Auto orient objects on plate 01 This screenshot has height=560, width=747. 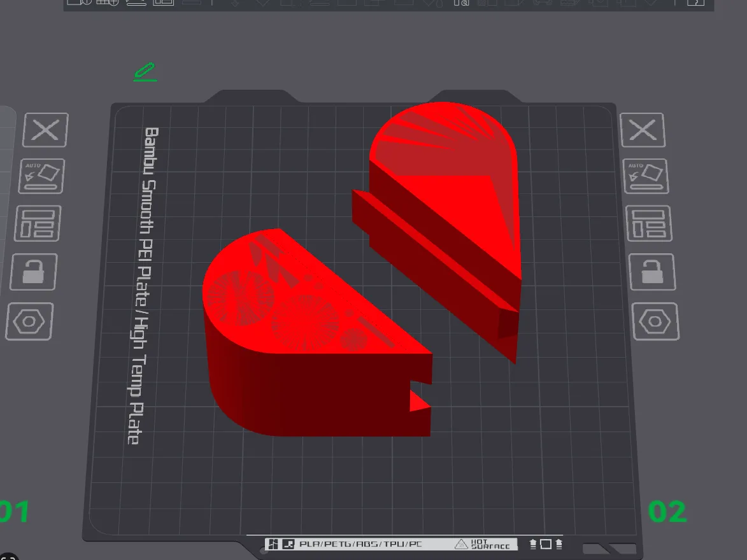[41, 176]
